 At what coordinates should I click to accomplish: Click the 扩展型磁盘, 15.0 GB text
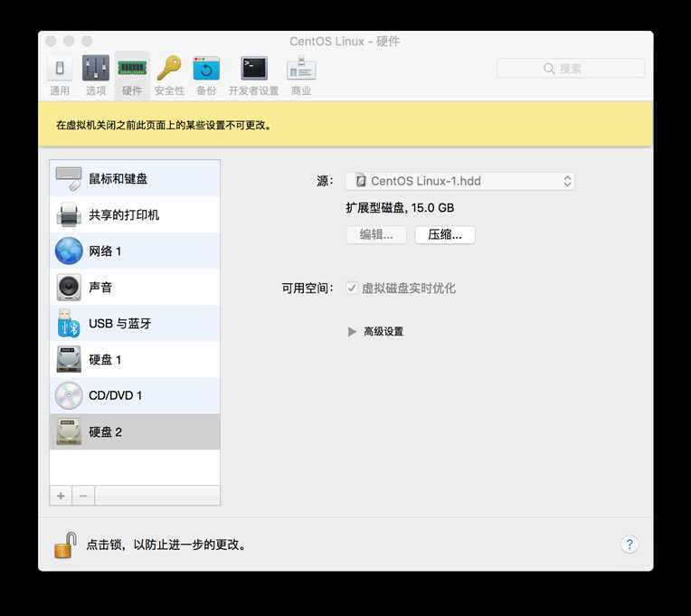point(400,207)
